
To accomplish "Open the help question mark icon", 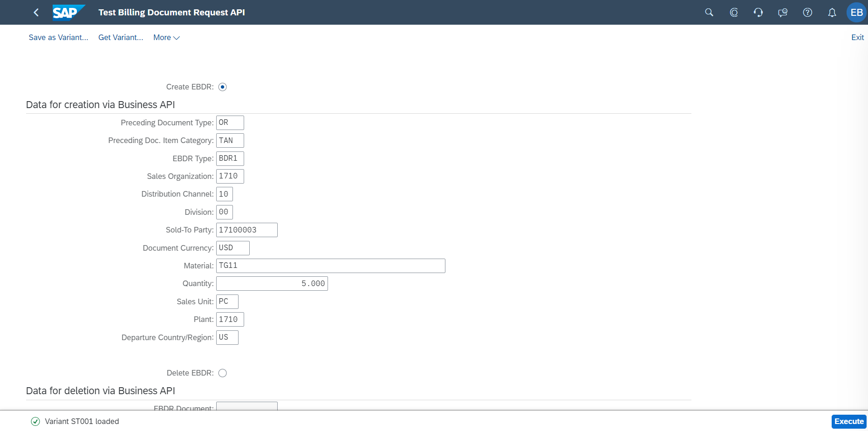I will (807, 13).
